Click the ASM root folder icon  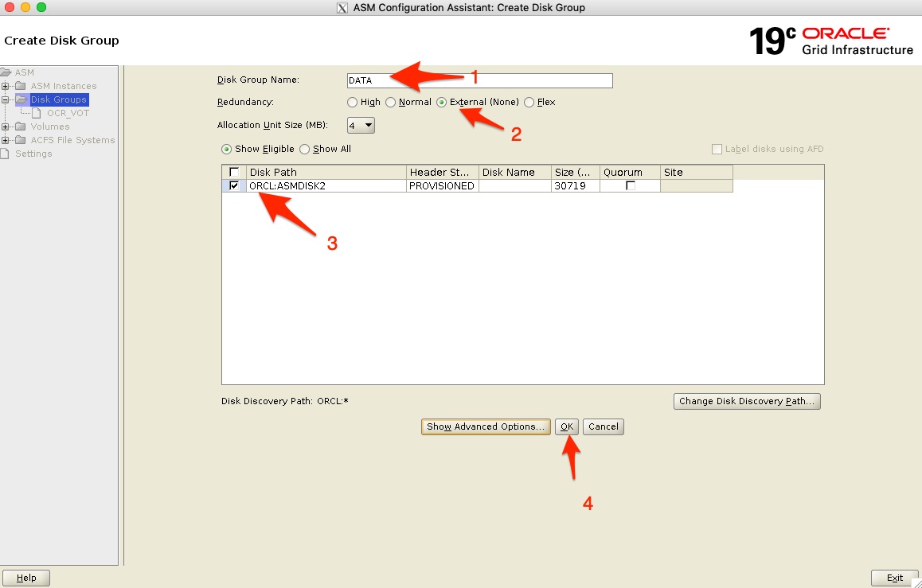(x=6, y=72)
